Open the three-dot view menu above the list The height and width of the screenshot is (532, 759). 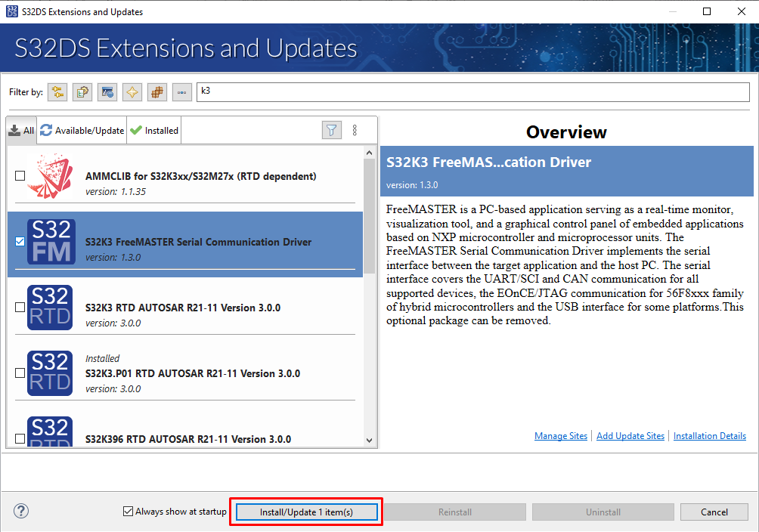click(355, 130)
